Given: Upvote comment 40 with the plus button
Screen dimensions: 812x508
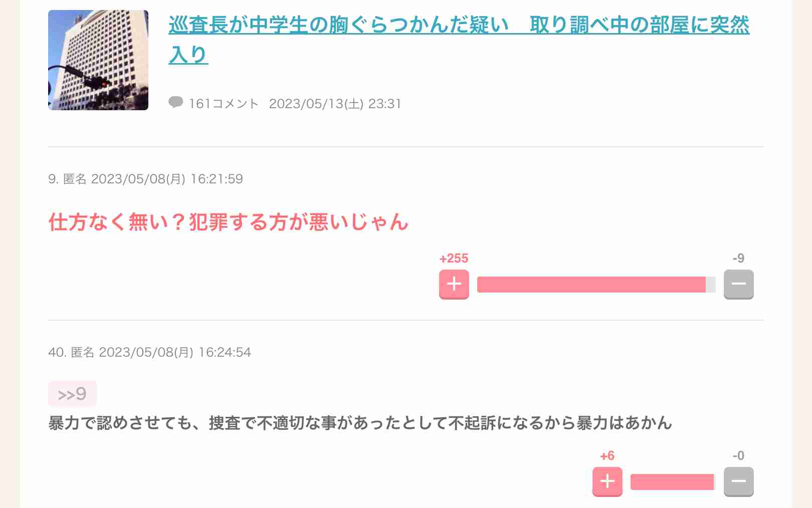Looking at the screenshot, I should (607, 481).
